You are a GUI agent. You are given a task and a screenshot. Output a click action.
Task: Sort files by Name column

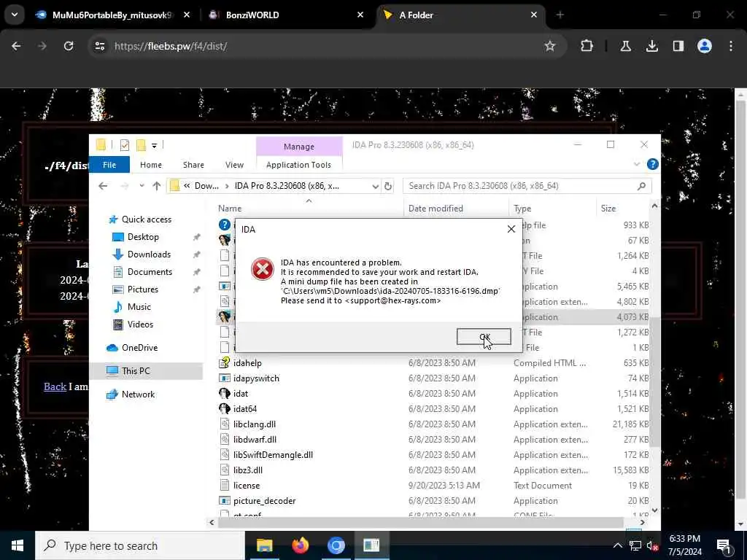coord(230,209)
